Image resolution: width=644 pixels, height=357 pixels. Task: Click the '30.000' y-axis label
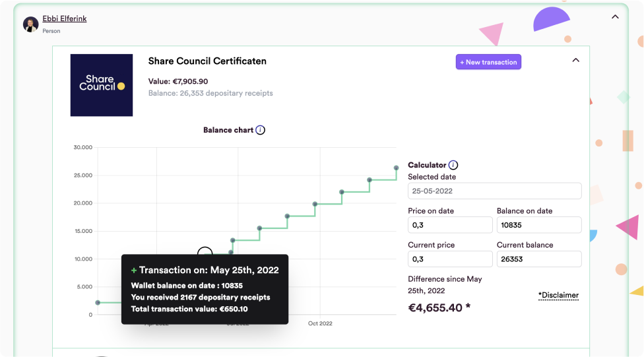point(83,147)
